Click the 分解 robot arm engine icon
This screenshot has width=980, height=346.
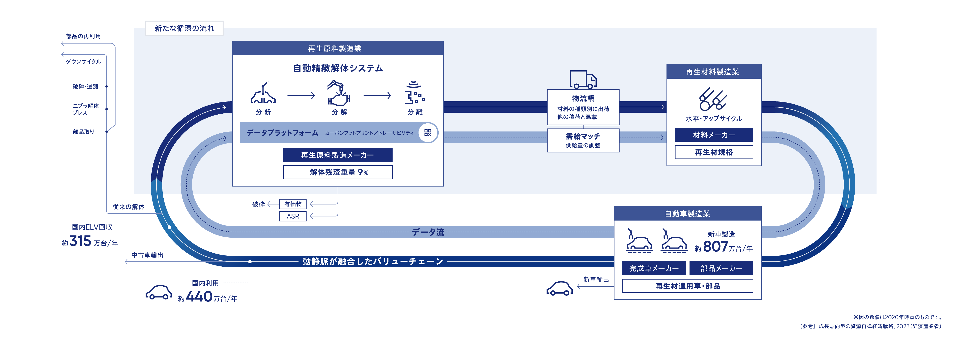(x=339, y=93)
